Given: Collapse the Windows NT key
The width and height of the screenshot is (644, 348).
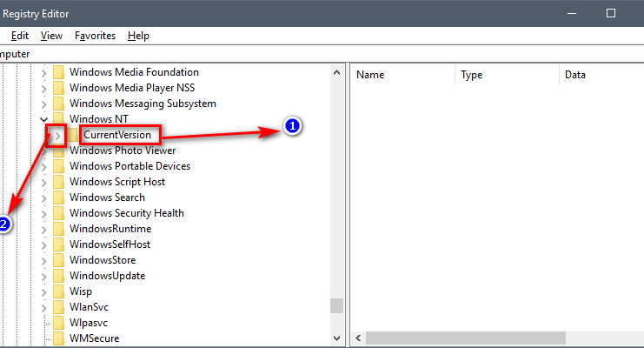Looking at the screenshot, I should (44, 120).
